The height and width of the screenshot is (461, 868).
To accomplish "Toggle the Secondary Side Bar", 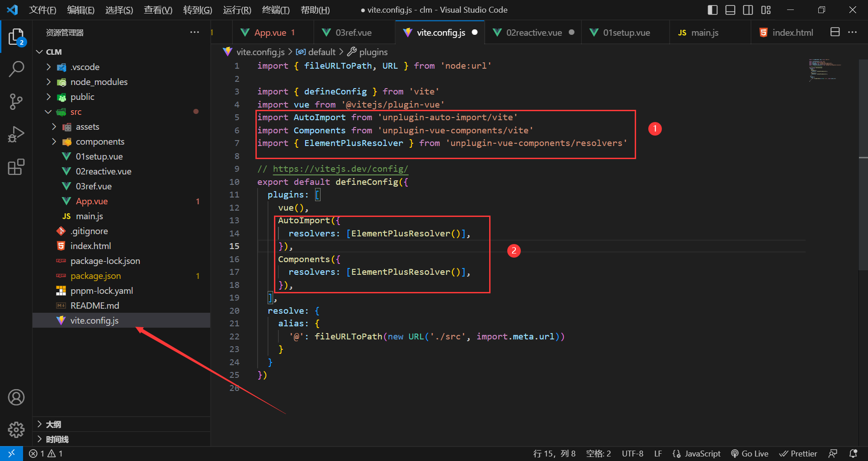I will [748, 9].
